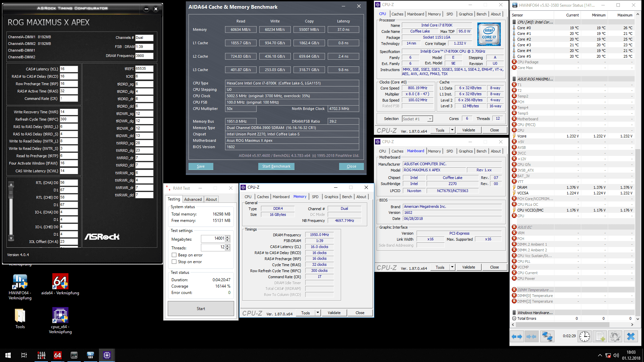This screenshot has width=644, height=362.
Task: Enable Beep on error checkbox
Action: (x=174, y=255)
